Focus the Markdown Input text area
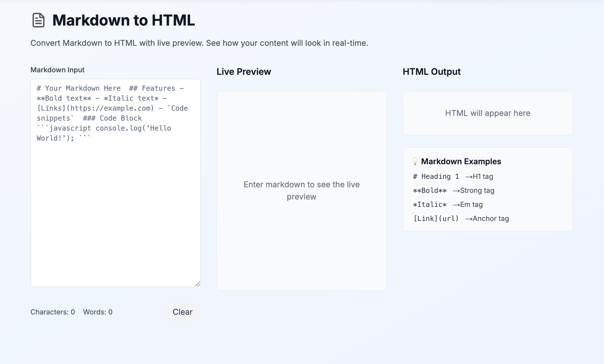Viewport: 604px width, 364px height. pyautogui.click(x=116, y=183)
